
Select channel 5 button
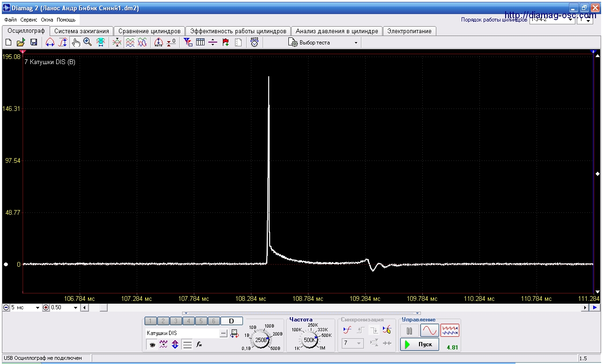tap(201, 321)
